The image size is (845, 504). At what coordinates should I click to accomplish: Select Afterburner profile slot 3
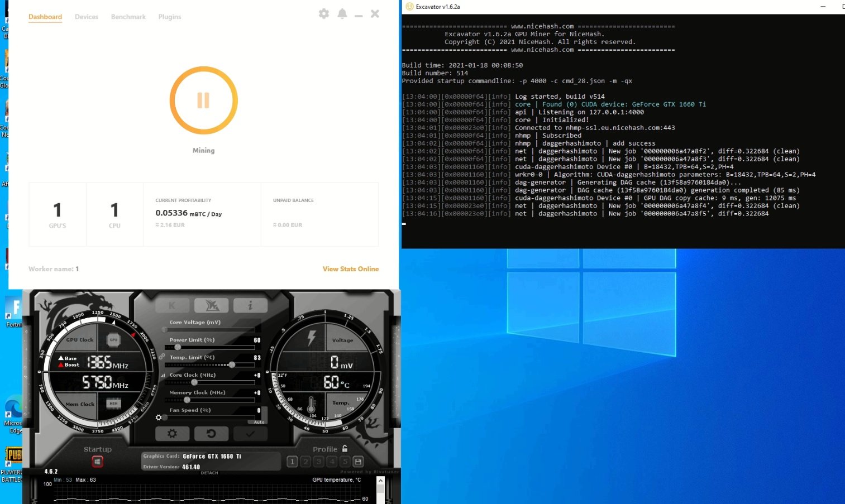point(319,462)
